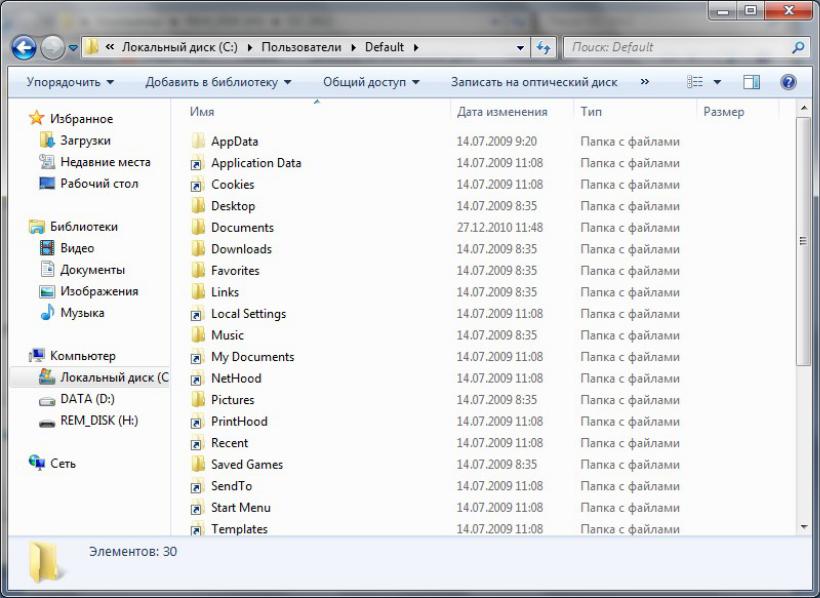Click the AppData folder icon
The height and width of the screenshot is (598, 820).
point(198,141)
